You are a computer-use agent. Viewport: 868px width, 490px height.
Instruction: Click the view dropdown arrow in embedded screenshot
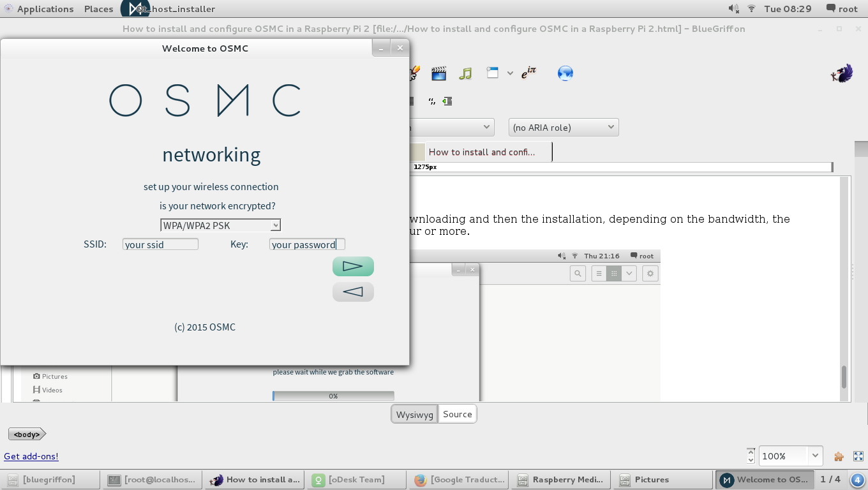[629, 274]
